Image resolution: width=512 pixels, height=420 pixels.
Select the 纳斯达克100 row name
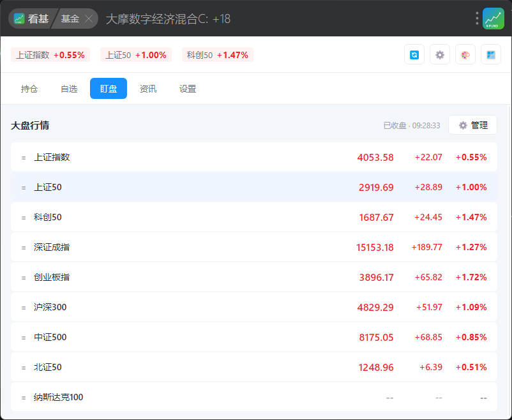coord(59,398)
